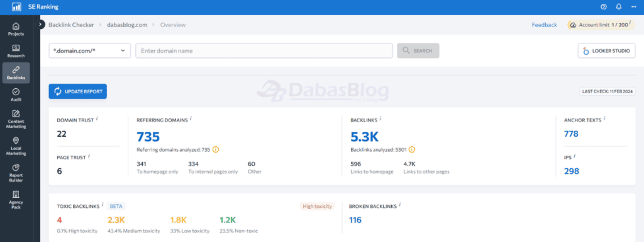Click the 2.3K Medium toxicity count
Viewport: 644px width, 242px height.
click(x=116, y=220)
